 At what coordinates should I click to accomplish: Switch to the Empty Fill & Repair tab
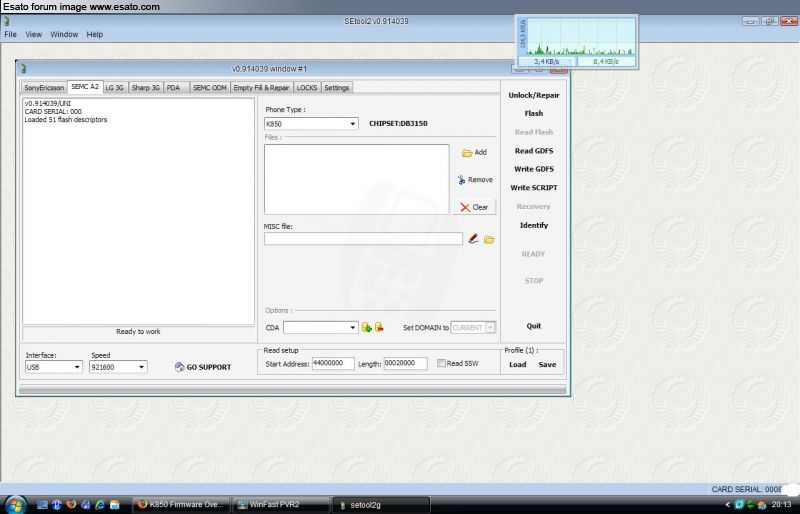[261, 88]
